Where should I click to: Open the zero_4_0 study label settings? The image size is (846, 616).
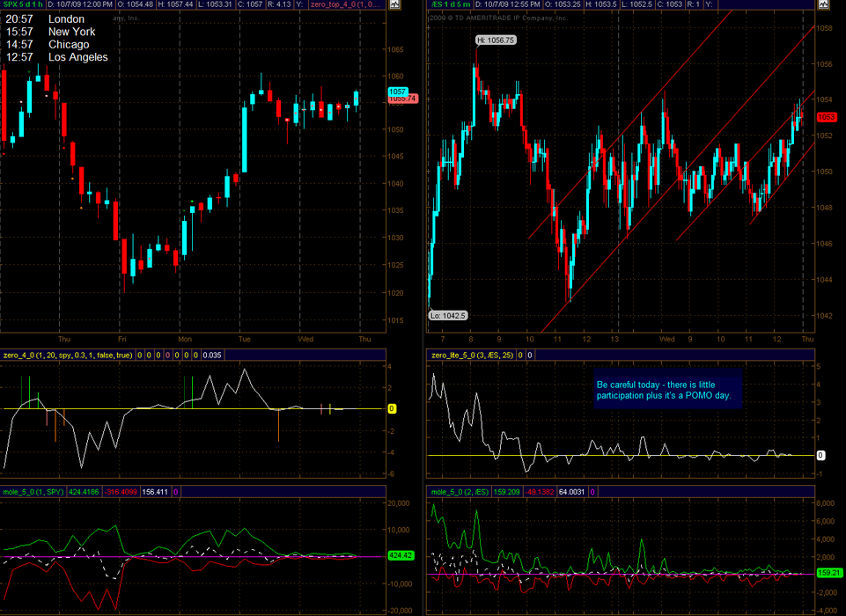(67, 355)
